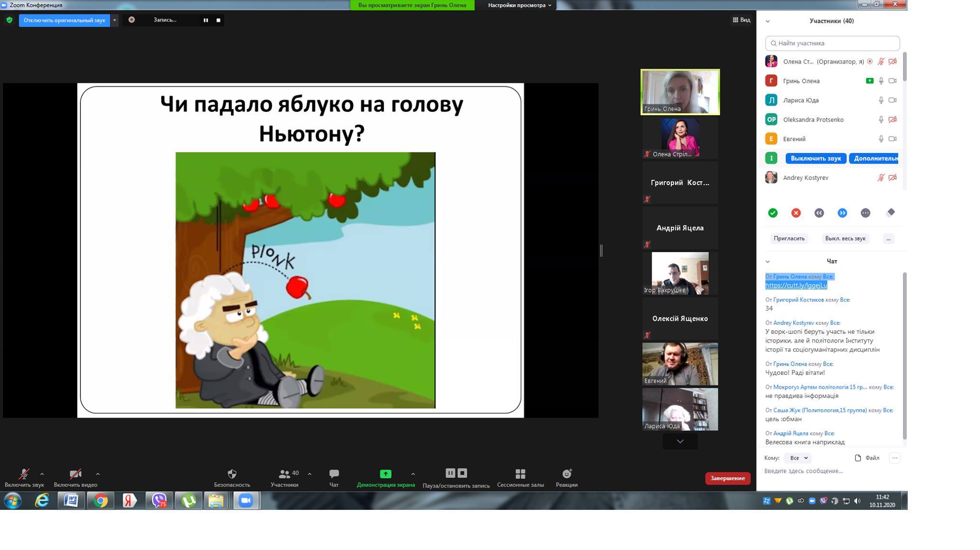Toggle camera for Лариса Юда
This screenshot has height=550, width=980.
pos(892,100)
